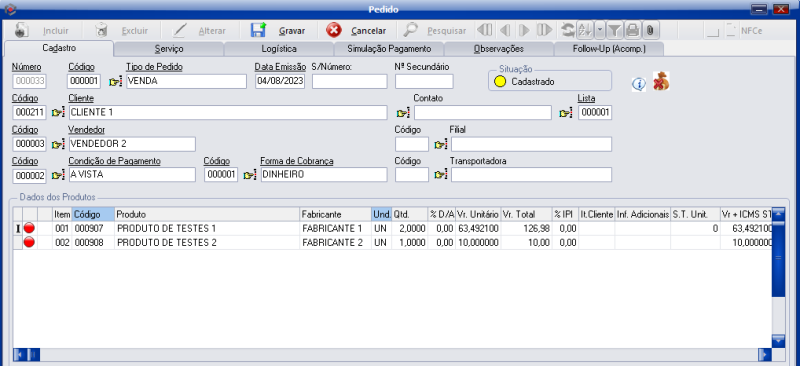Click the A VISTA payment field

132,175
